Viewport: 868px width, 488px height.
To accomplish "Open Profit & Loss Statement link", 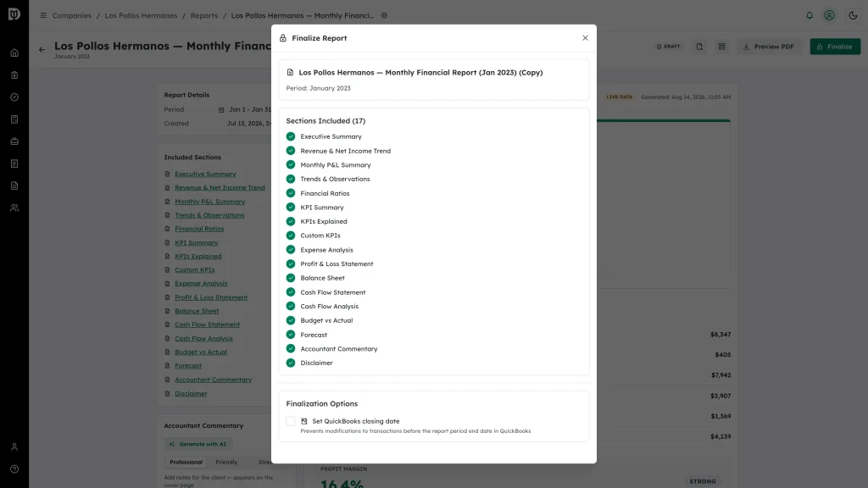I will pos(211,297).
